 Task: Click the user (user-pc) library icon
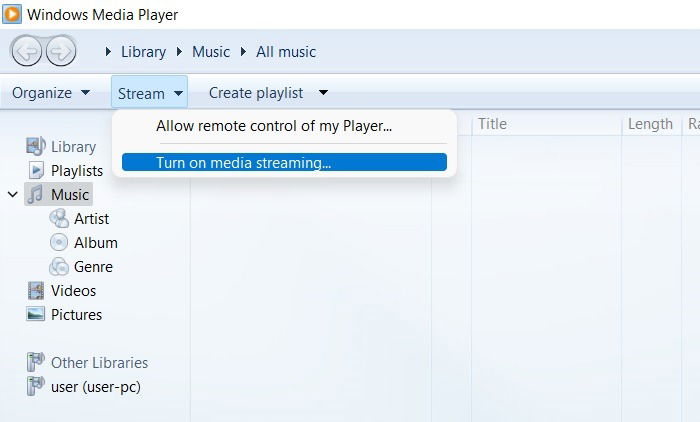[36, 386]
